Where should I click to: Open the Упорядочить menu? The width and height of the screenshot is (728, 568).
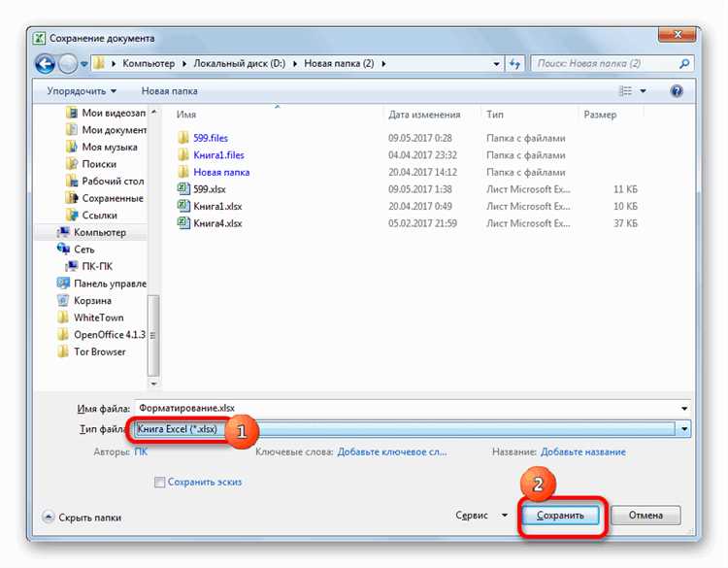click(82, 91)
